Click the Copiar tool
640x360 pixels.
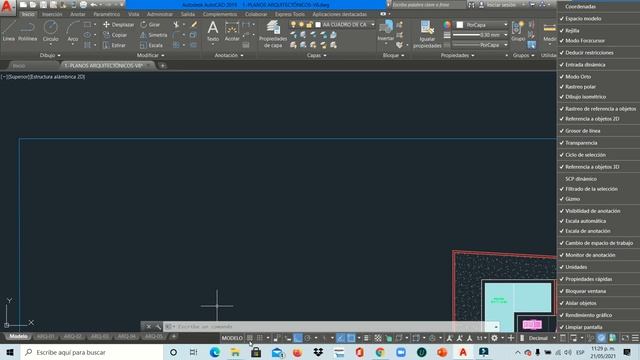tap(115, 35)
